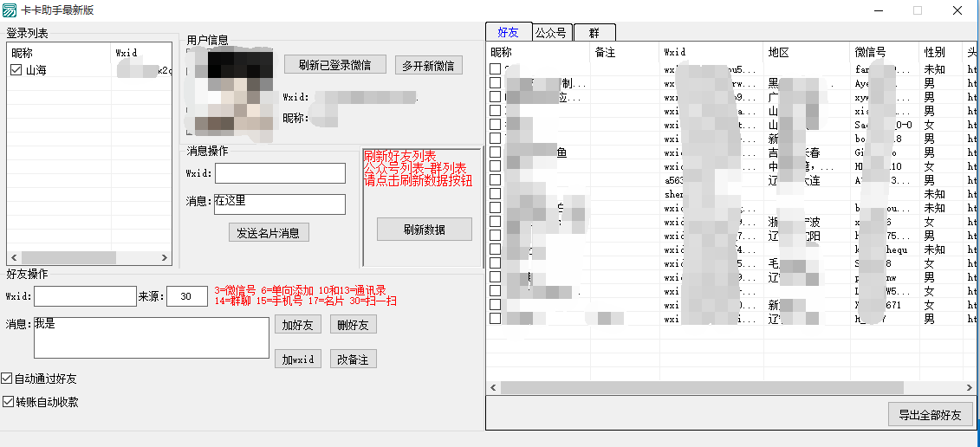Click the 性别 column header
This screenshot has height=447, width=980.
coord(941,53)
